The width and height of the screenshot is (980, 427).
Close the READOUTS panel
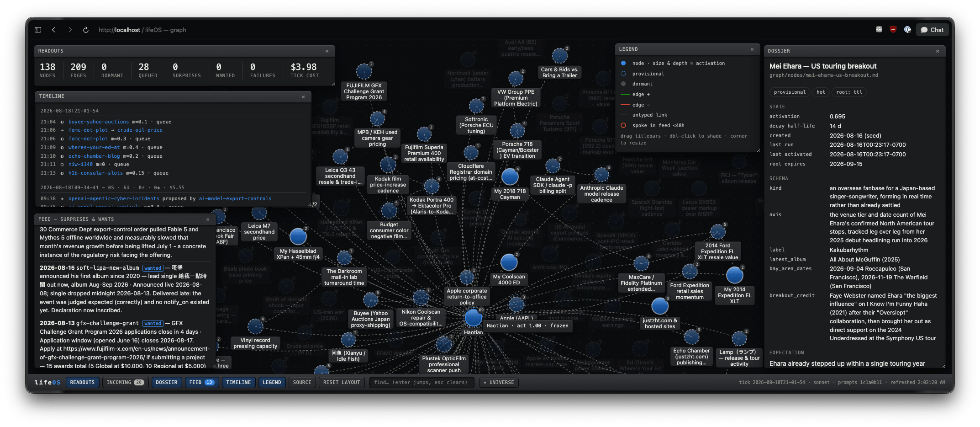coord(327,51)
